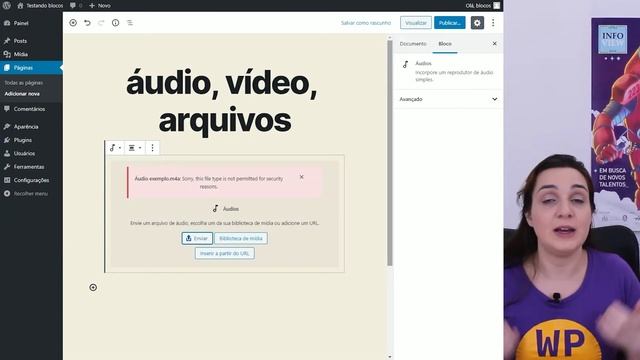Open the comments bubble in admin bar
This screenshot has width=640, height=360.
point(76,6)
